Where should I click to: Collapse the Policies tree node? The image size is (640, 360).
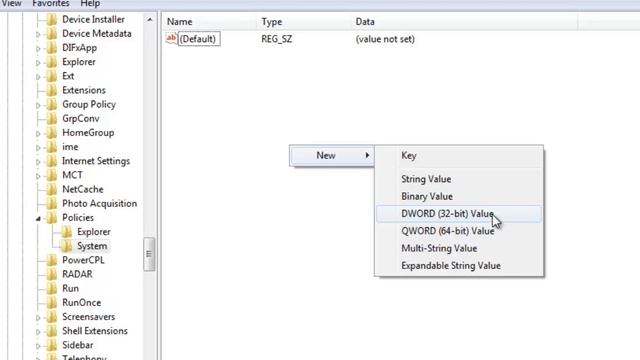[38, 219]
